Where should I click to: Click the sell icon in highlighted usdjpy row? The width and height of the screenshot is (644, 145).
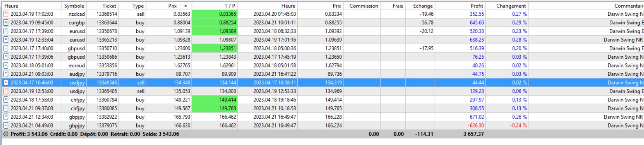pyautogui.click(x=6, y=83)
